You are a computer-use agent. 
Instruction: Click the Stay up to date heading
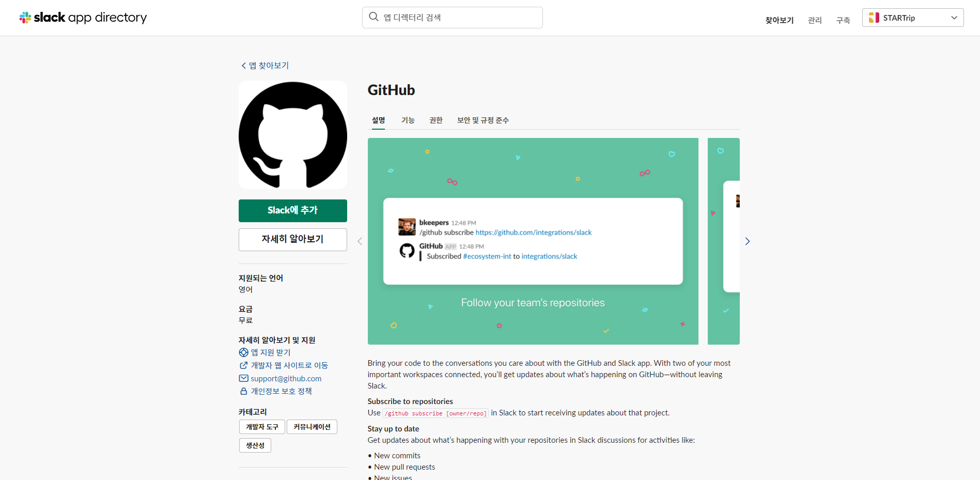click(393, 429)
